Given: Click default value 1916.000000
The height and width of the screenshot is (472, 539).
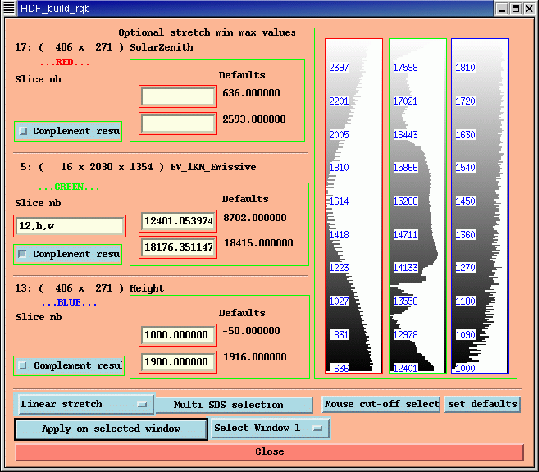Looking at the screenshot, I should pos(255,357).
